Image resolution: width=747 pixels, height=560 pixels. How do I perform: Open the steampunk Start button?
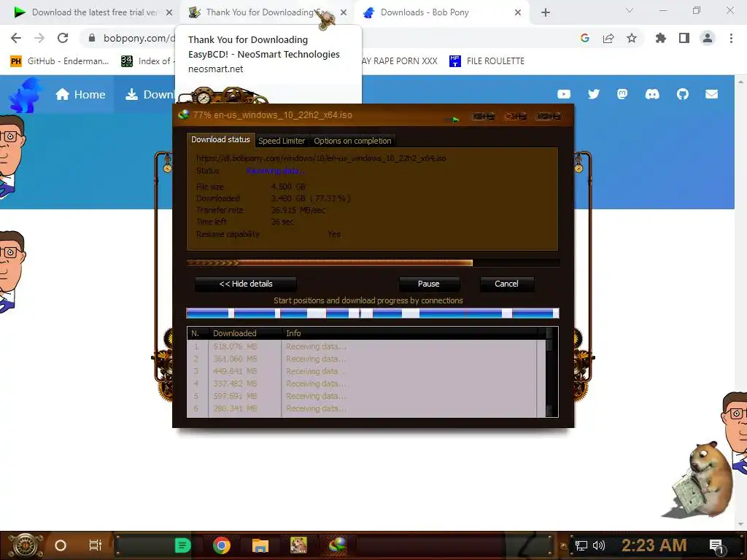(x=25, y=545)
